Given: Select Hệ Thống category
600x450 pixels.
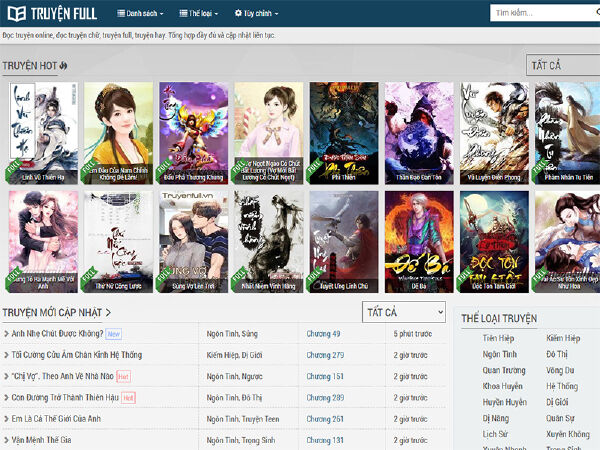Looking at the screenshot, I should tap(562, 386).
